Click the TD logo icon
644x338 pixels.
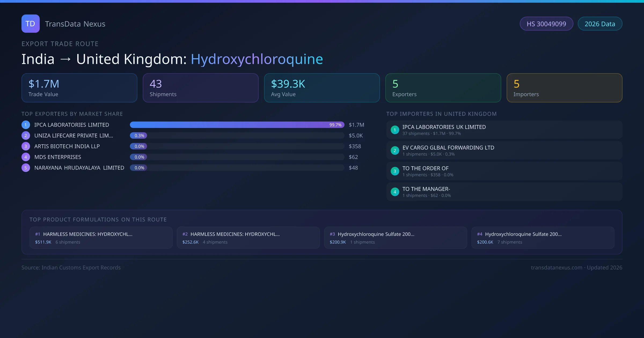point(30,23)
